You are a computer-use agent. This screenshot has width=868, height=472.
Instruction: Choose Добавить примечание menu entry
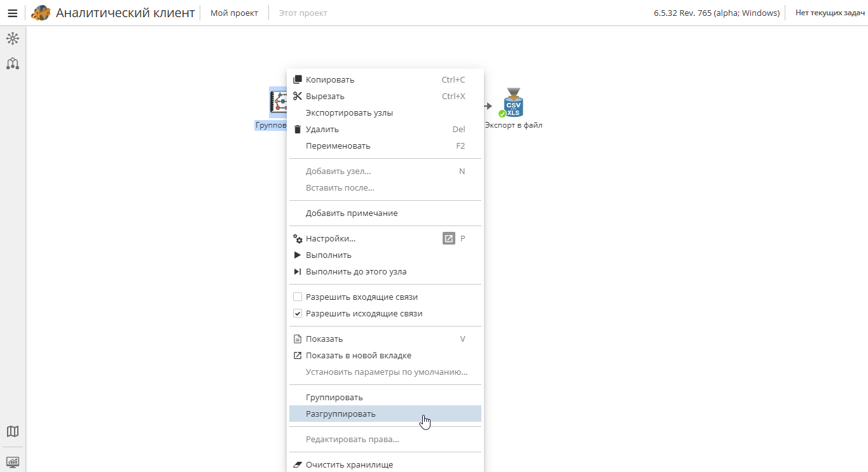[x=385, y=213]
